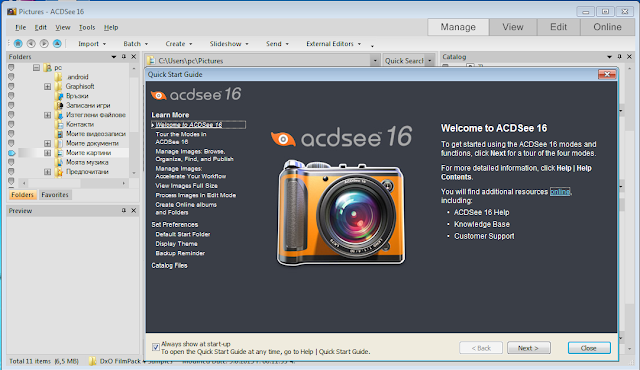Expand the Моите картини tree node
The image size is (640, 370).
click(47, 153)
